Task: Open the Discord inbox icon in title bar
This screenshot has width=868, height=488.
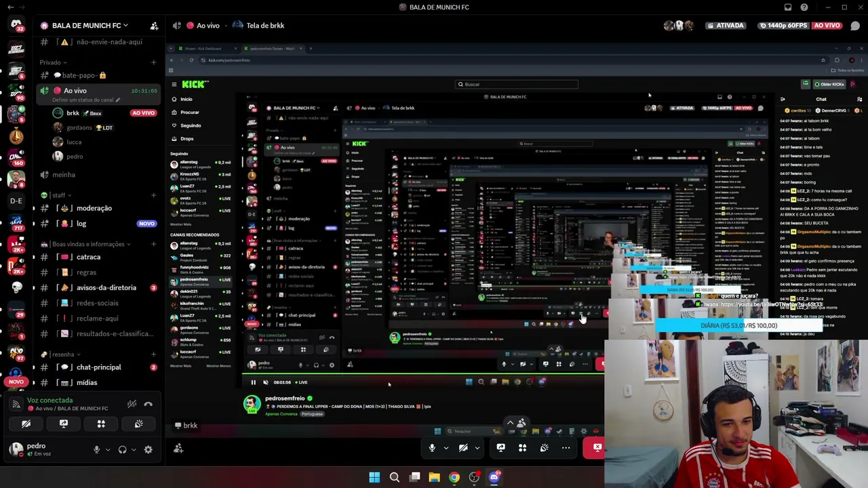Action: pyautogui.click(x=788, y=7)
